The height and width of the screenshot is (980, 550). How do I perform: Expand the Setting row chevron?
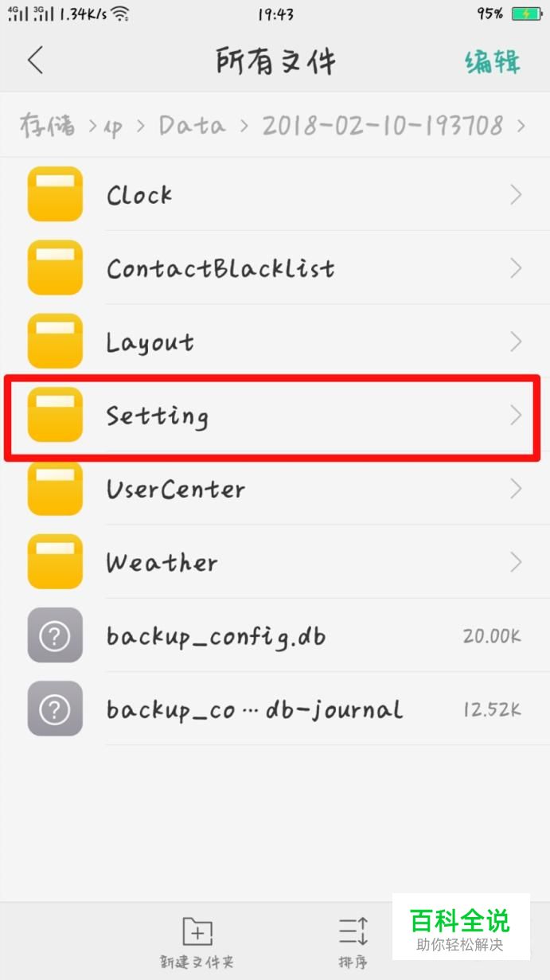(x=516, y=415)
